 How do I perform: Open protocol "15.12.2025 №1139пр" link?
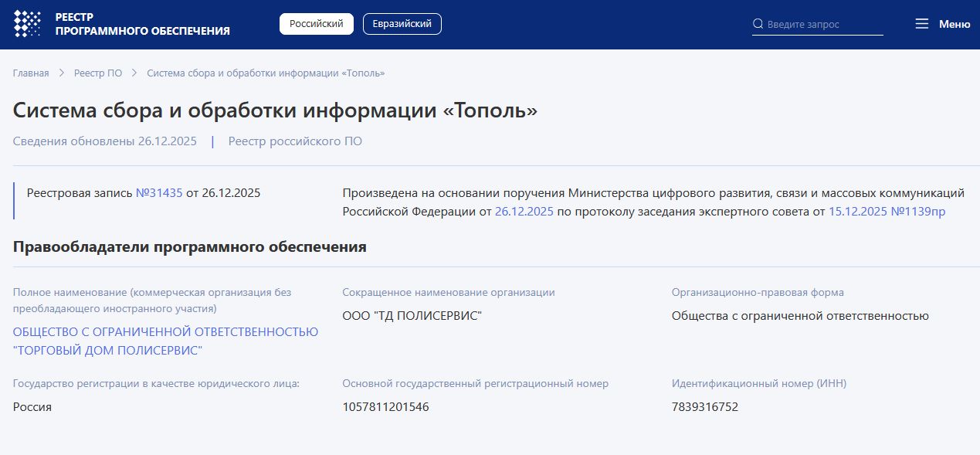coord(887,212)
